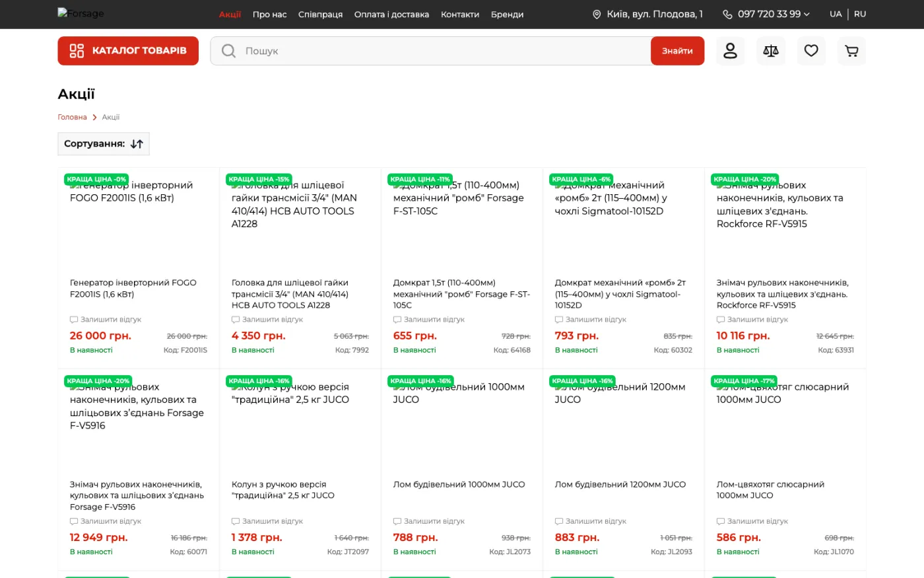Click price 12 949 грн.

[99, 537]
